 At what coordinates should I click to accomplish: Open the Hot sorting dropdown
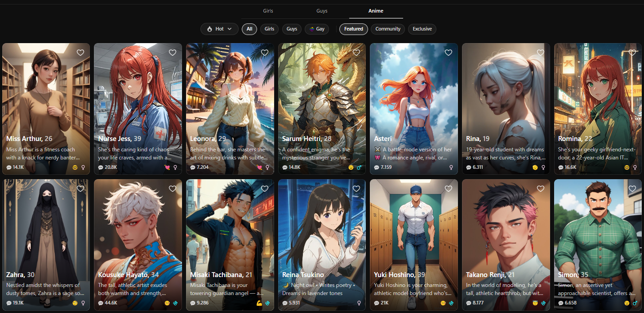point(219,29)
